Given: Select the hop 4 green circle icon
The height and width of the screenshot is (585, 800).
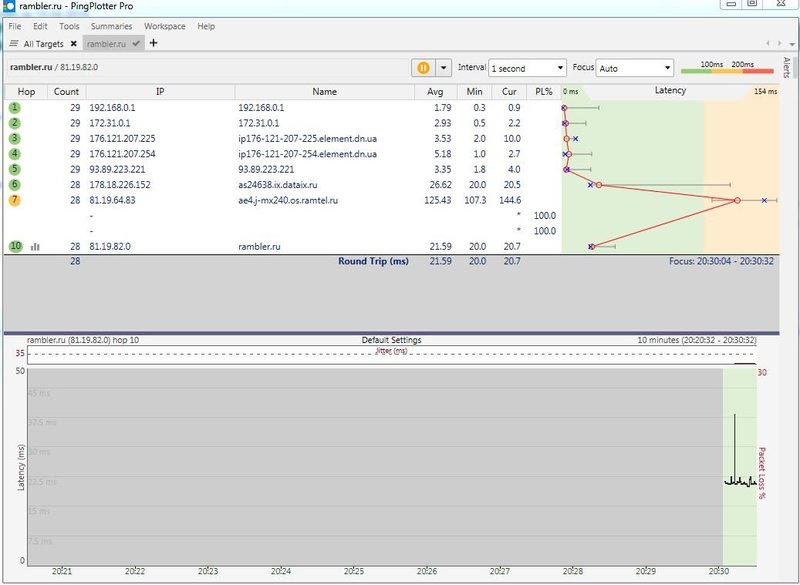Looking at the screenshot, I should point(14,154).
